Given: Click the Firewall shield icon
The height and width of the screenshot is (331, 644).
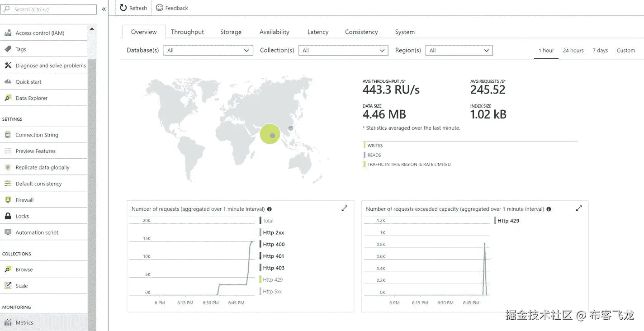Looking at the screenshot, I should 8,200.
